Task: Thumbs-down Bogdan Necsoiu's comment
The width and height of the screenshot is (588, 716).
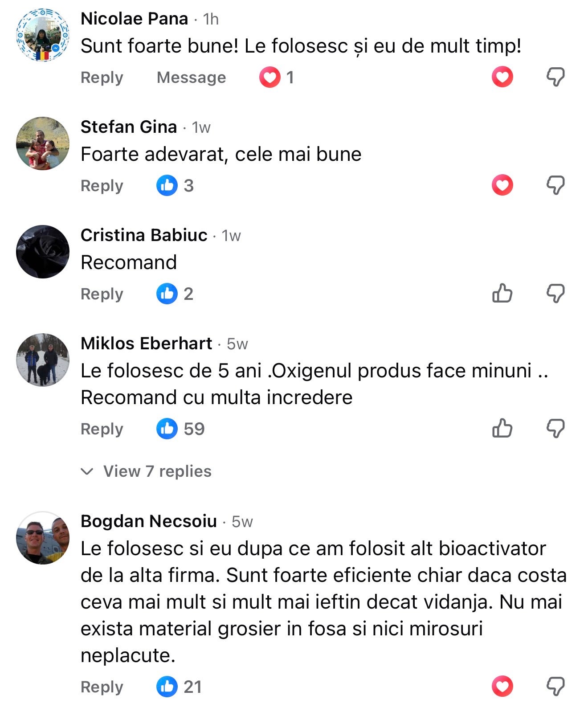Action: (555, 686)
